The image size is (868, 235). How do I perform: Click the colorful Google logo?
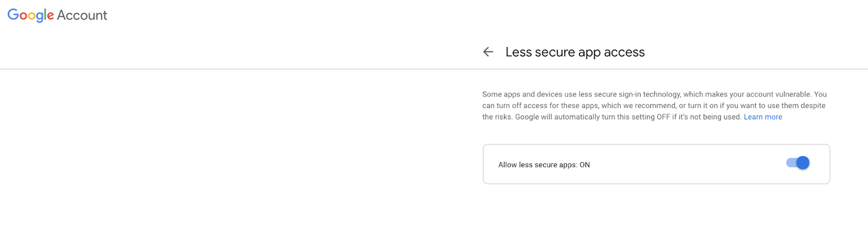pos(31,15)
